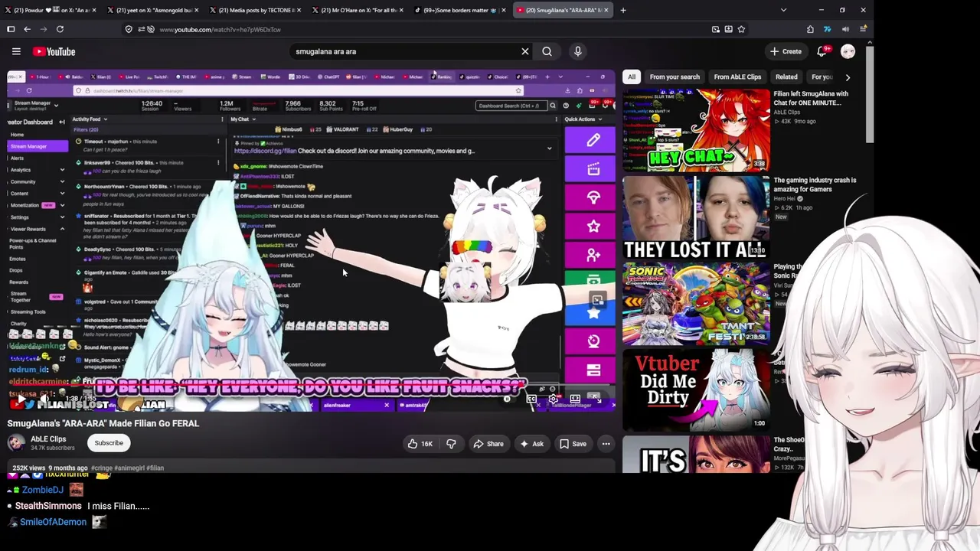The image size is (980, 551).
Task: Click the video title text
Action: 103,423
